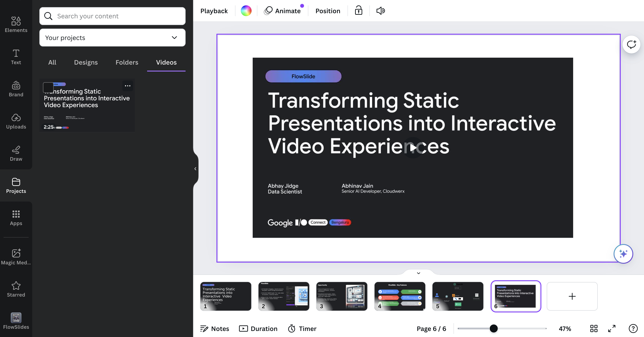Expand the Your projects dropdown
The width and height of the screenshot is (644, 337).
tap(112, 38)
